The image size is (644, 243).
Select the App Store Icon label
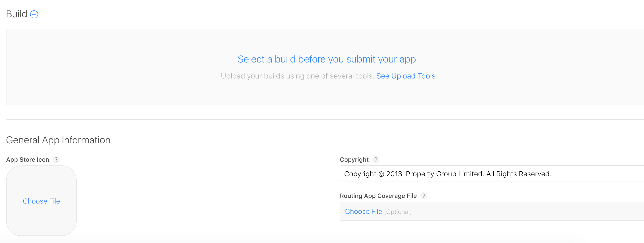coord(28,160)
